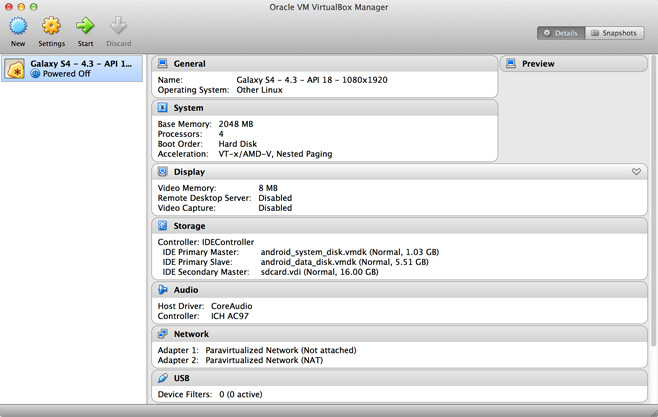Open the General section header
The width and height of the screenshot is (658, 417).
324,64
